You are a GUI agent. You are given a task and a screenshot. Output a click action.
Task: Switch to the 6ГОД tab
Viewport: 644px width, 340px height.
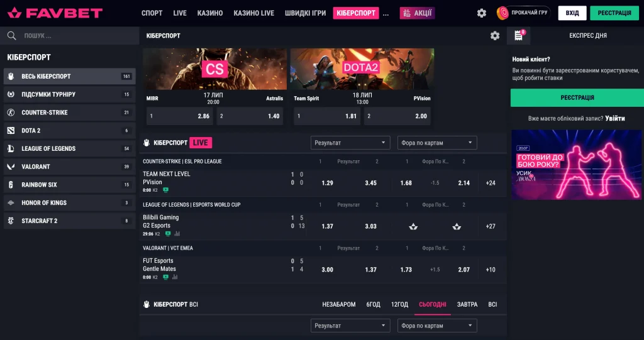point(374,305)
